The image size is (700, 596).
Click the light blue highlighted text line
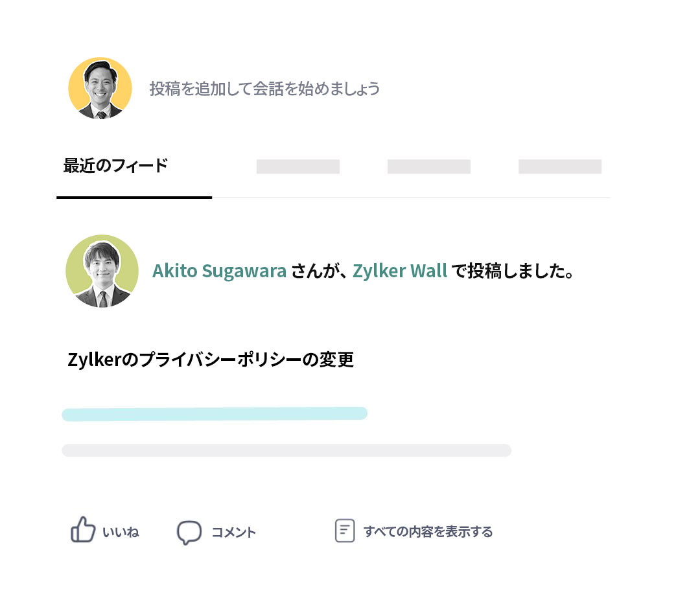[215, 414]
